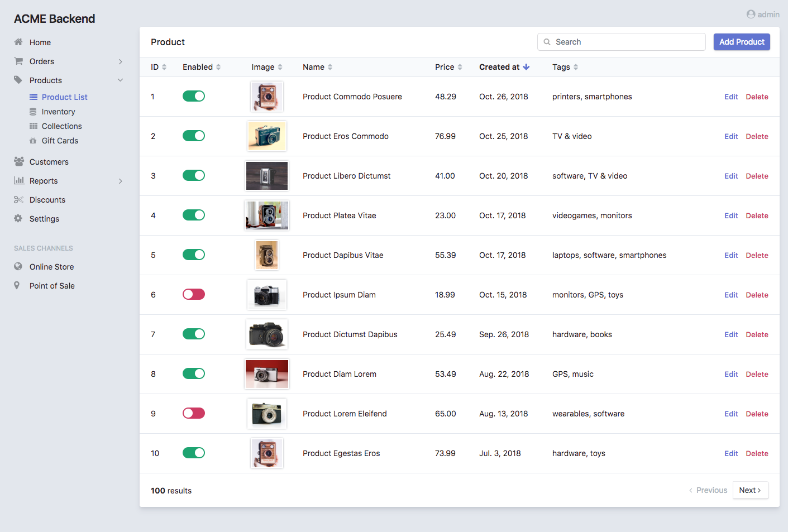Open Inventory in the Products submenu

[58, 112]
